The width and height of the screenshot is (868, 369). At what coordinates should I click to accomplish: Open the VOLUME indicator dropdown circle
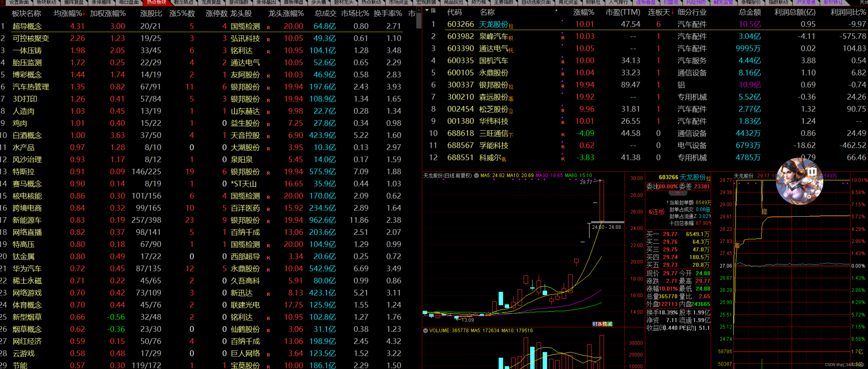(x=426, y=331)
